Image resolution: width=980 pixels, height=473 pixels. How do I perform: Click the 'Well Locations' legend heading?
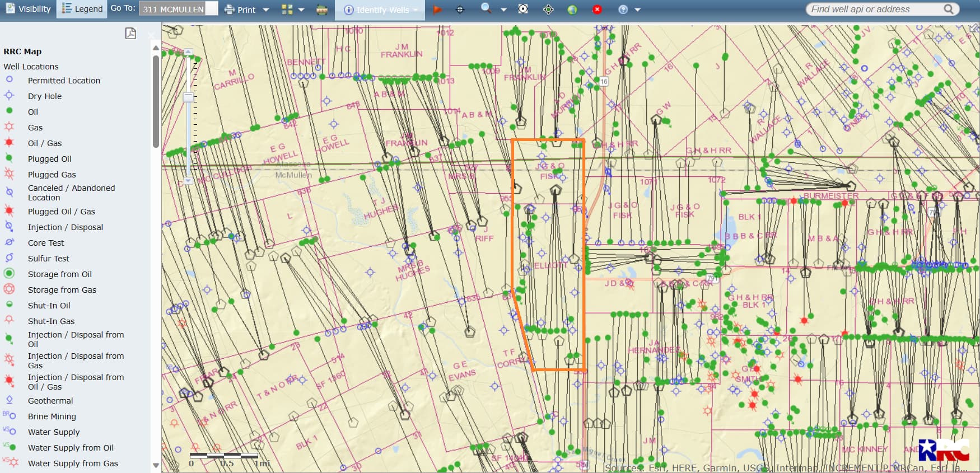31,66
